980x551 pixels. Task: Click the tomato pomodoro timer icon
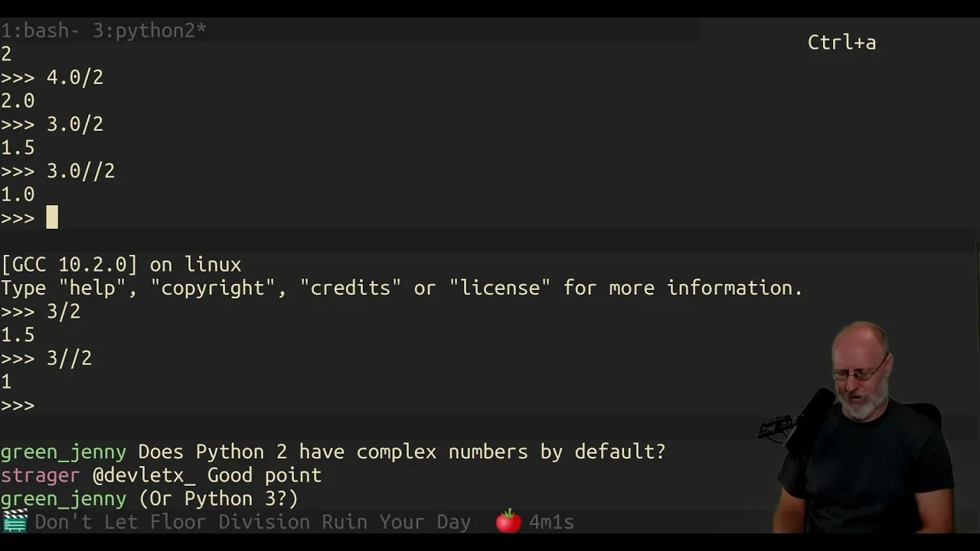508,522
